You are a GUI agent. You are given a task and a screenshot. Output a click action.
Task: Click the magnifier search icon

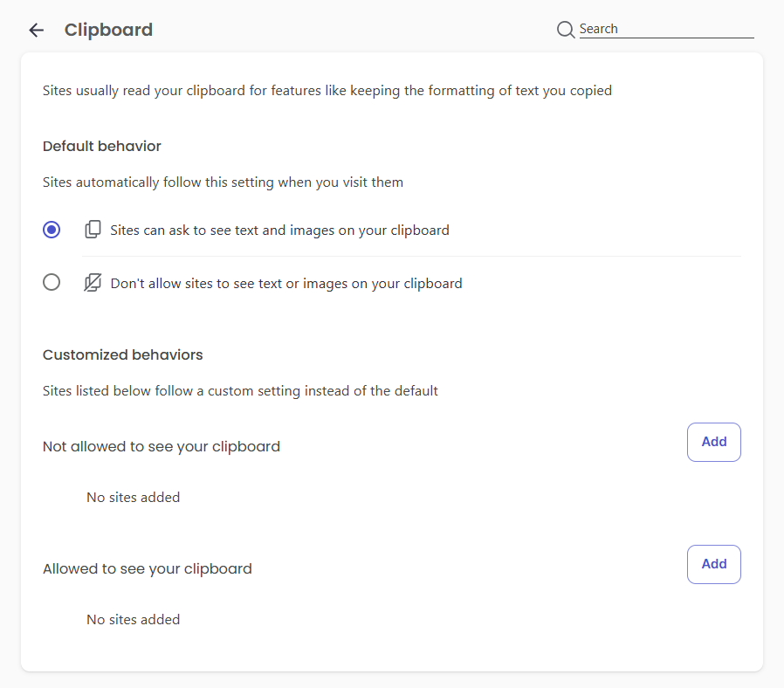pyautogui.click(x=566, y=30)
